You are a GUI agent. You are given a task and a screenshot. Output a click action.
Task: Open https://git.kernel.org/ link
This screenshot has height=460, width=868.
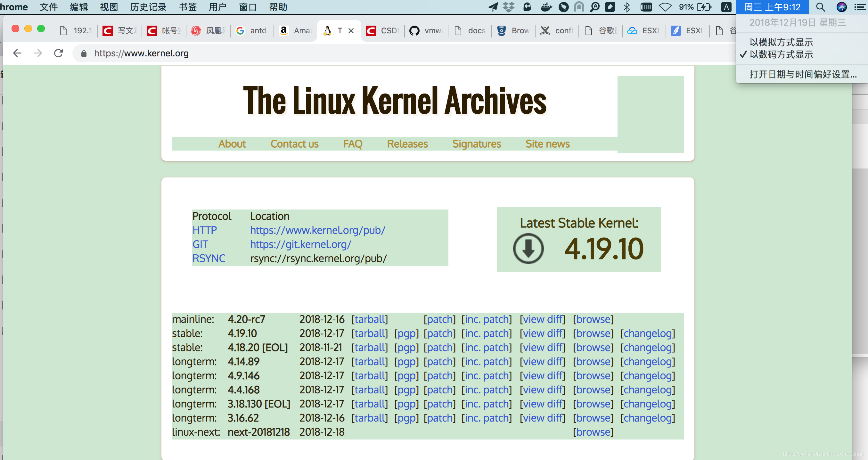300,244
